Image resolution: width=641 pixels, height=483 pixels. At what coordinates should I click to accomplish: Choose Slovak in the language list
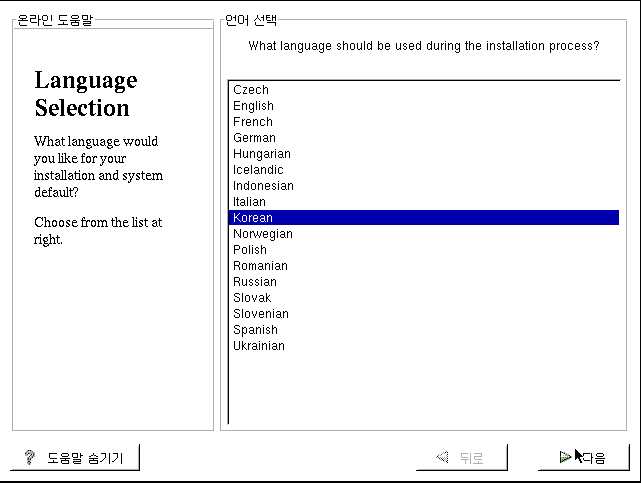pos(252,298)
